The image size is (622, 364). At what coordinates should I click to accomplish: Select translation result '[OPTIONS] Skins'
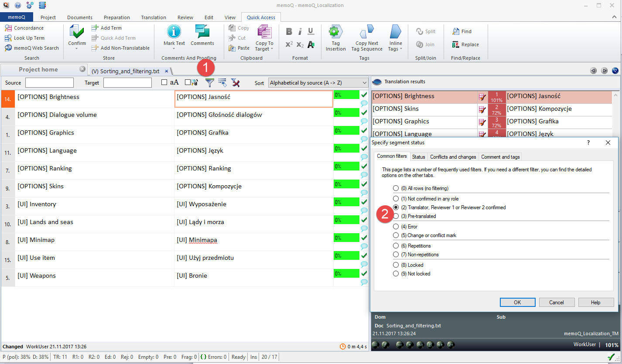(x=424, y=109)
